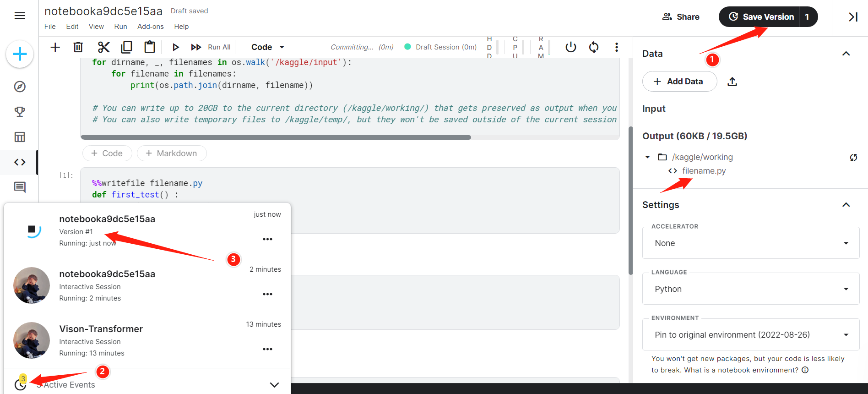
Task: Refresh the /kaggle/working output folder
Action: [x=853, y=158]
